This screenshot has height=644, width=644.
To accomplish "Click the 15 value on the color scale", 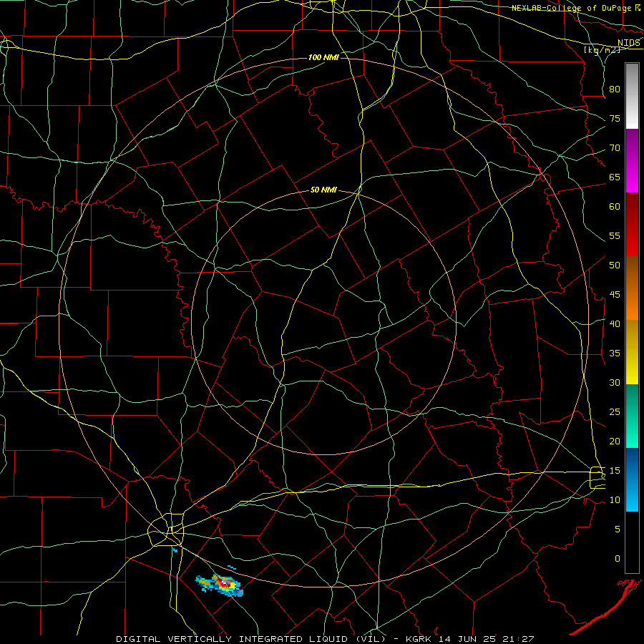I will pos(615,471).
